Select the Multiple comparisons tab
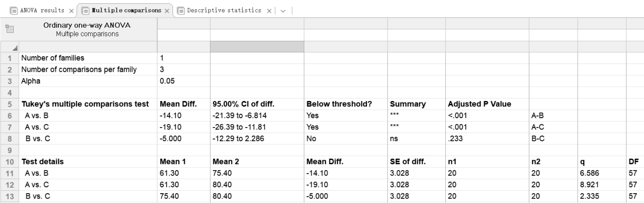Screen dimensions: 644x203 [126, 11]
